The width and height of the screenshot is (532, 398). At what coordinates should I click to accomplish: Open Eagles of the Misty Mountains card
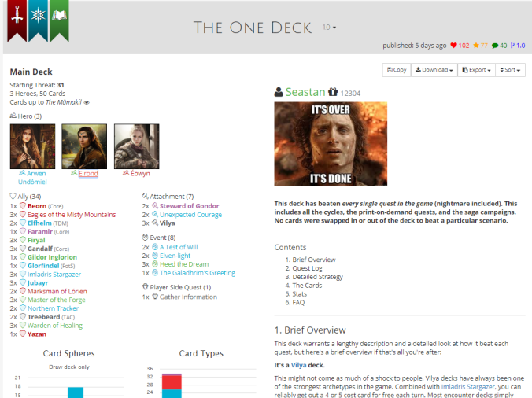click(x=72, y=215)
